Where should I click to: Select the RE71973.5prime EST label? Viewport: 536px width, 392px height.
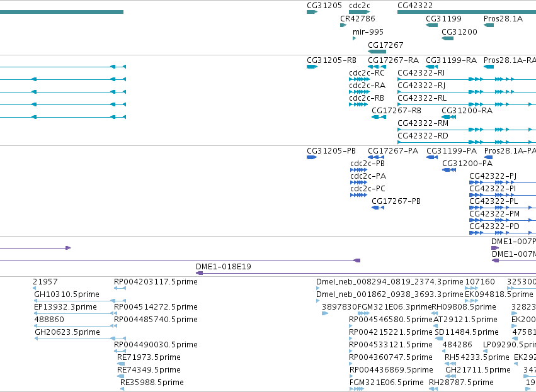pyautogui.click(x=149, y=357)
